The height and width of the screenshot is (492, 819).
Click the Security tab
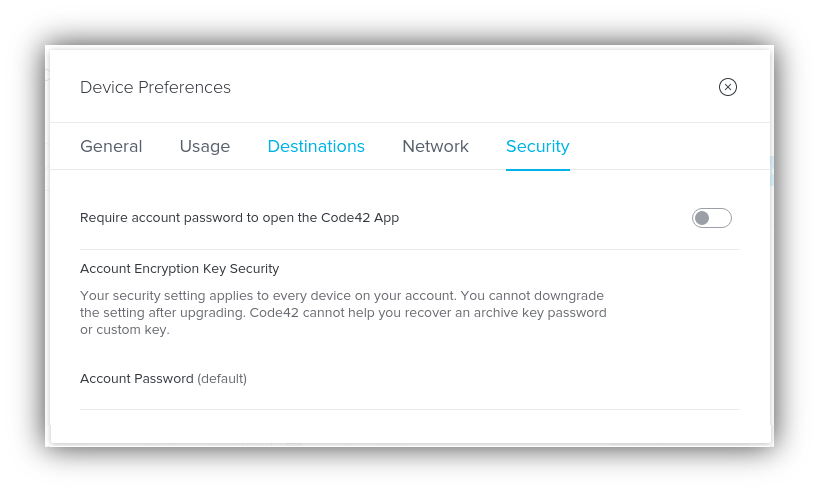pos(537,146)
